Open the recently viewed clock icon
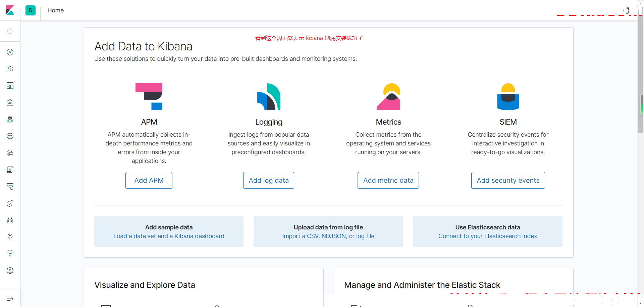This screenshot has height=307, width=644. (x=10, y=31)
